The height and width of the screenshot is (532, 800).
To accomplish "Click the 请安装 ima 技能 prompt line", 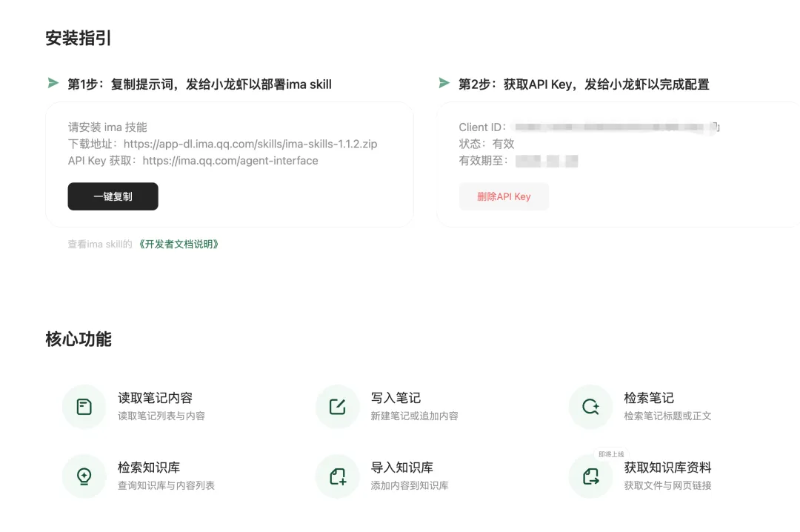I will [107, 127].
